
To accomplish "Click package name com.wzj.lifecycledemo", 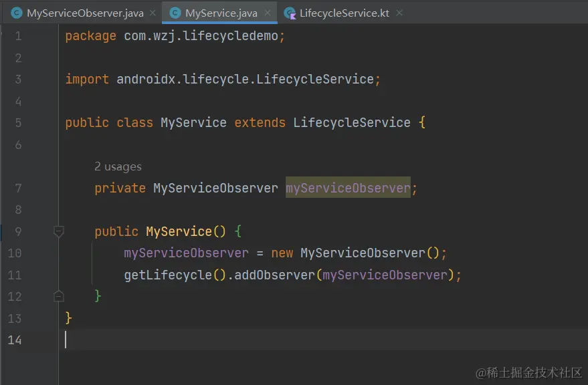I will 201,36.
